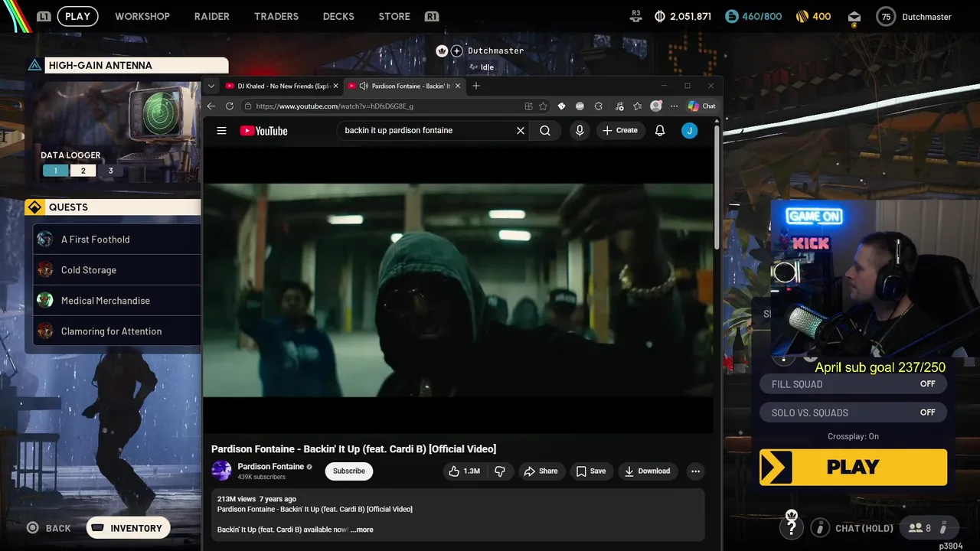Image resolution: width=980 pixels, height=551 pixels.
Task: Dislike the Pardison Fontaine video
Action: click(x=500, y=471)
